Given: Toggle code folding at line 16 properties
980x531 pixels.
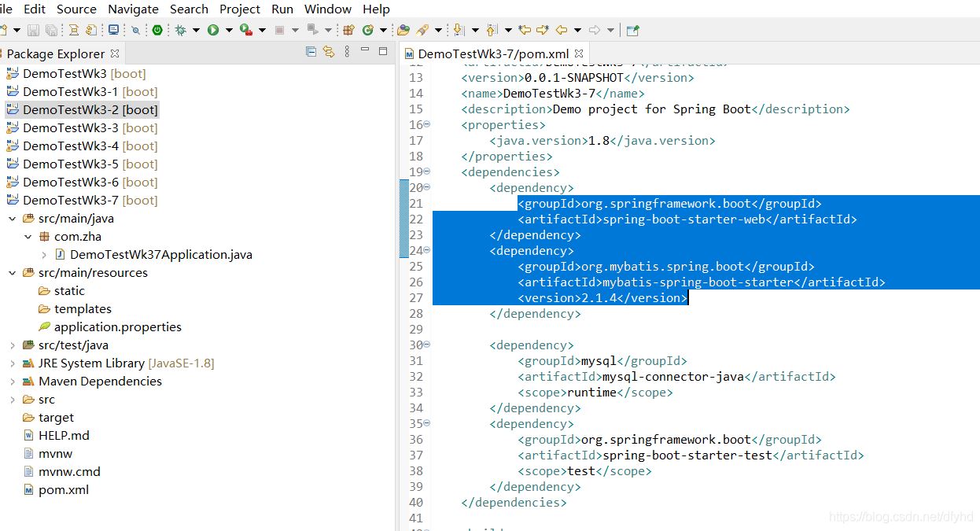Looking at the screenshot, I should 427,124.
